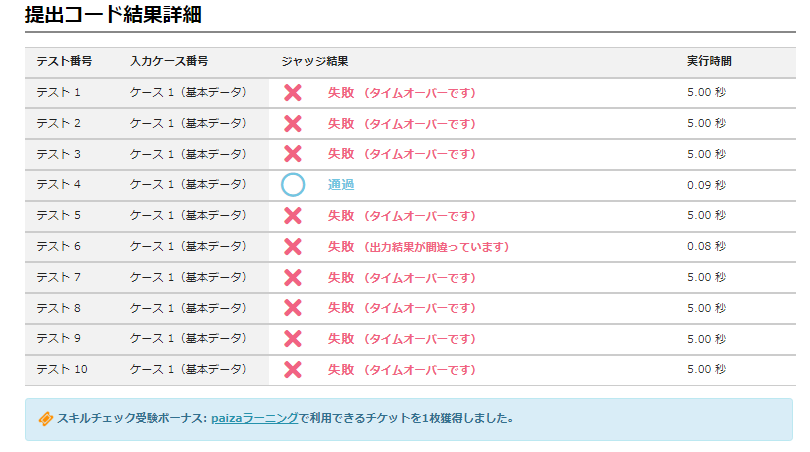
Task: Click the テスト 5 row label
Action: (x=58, y=216)
